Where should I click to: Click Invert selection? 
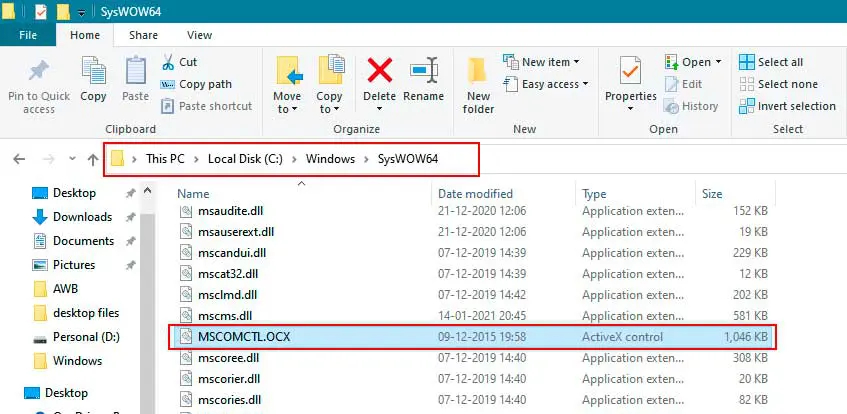787,106
